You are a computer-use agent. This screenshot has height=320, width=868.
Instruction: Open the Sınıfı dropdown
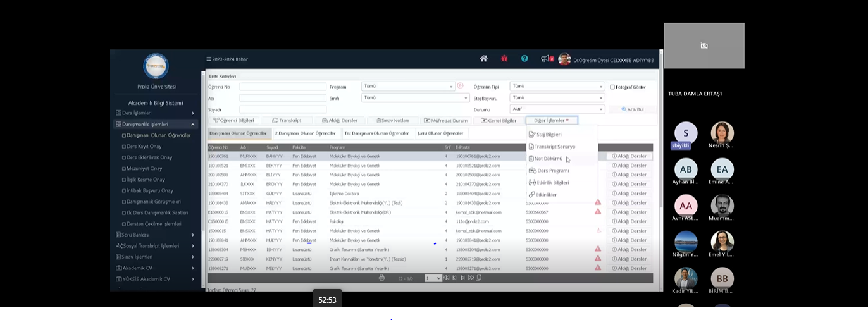pyautogui.click(x=415, y=98)
